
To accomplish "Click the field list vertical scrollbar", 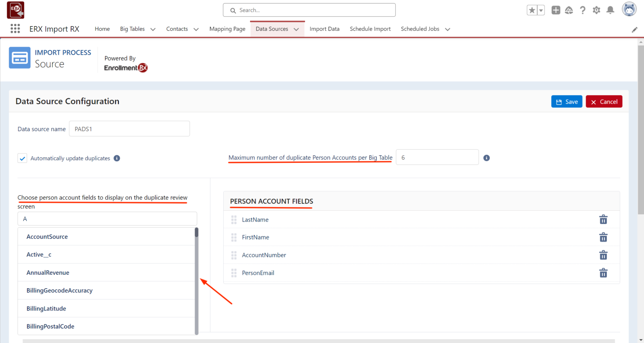I will [x=197, y=280].
